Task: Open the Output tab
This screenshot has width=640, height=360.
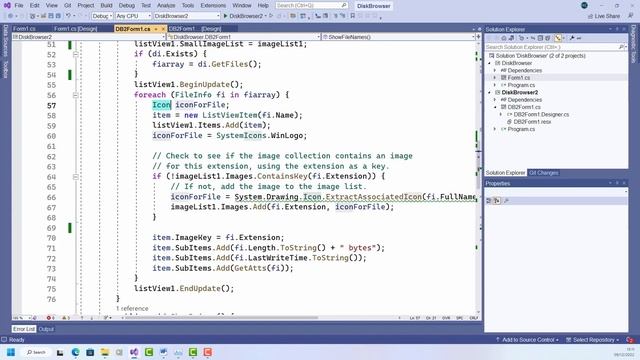Action: 46,329
